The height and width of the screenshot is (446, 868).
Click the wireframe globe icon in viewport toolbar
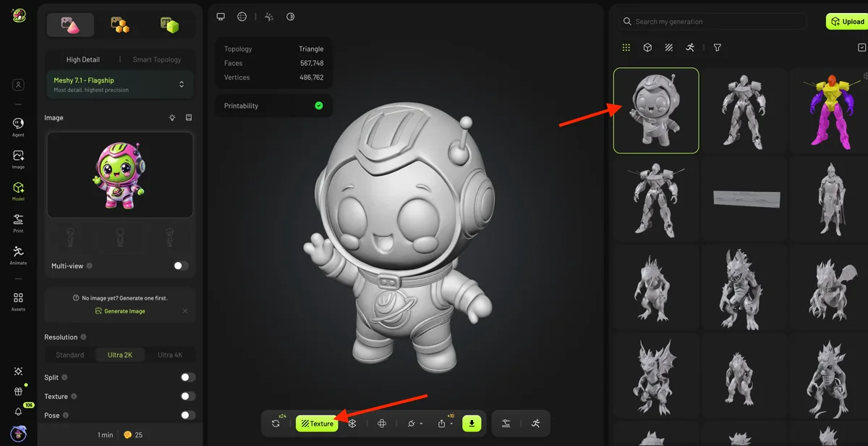[242, 17]
